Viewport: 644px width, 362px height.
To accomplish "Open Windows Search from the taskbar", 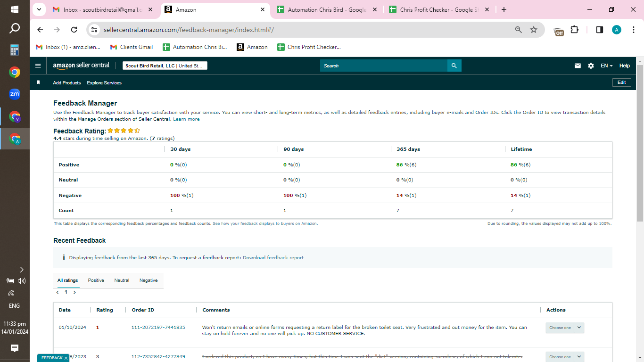I will [15, 29].
